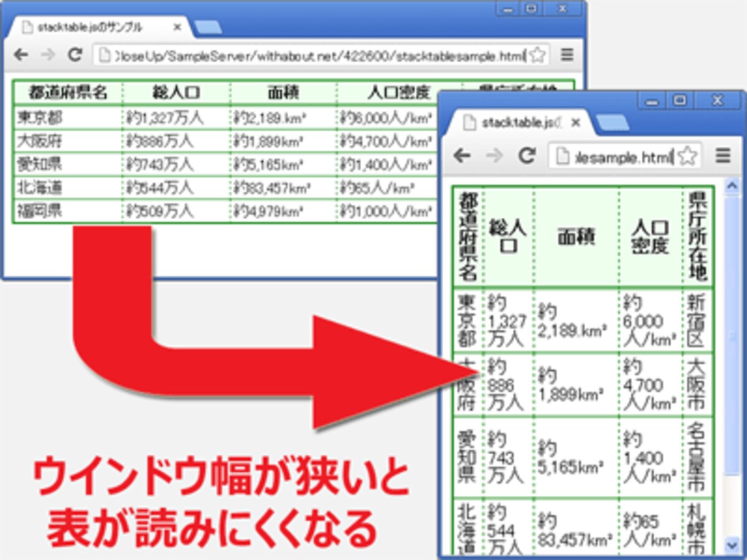Click scrollbar down arrow in front window
Image resolution: width=747 pixels, height=560 pixels.
point(733,544)
